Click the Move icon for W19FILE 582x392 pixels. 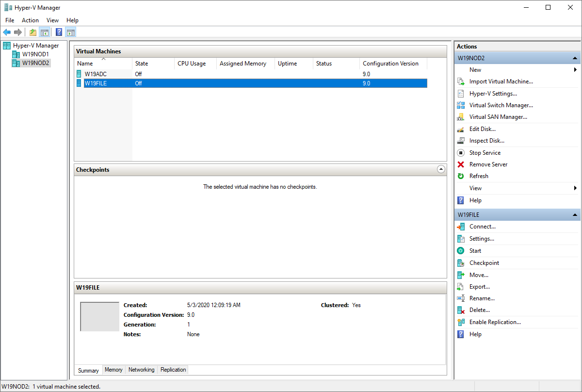click(461, 275)
